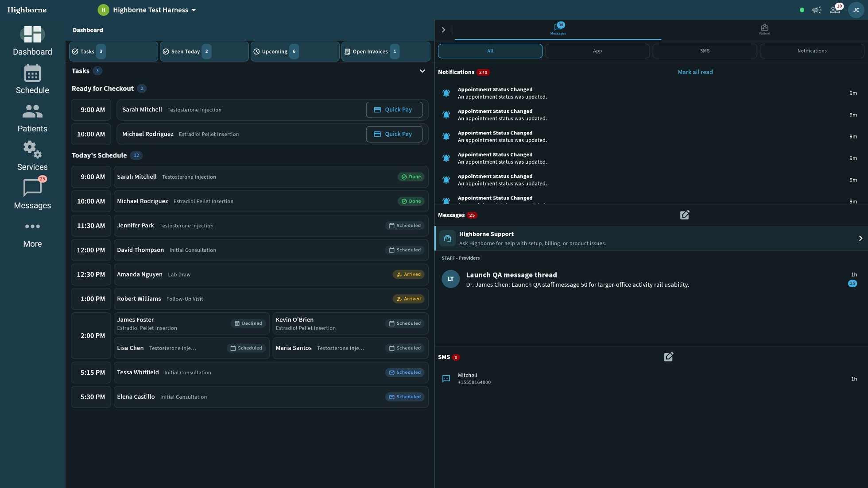Click the SMS chat bubble icon beside Mitchell
This screenshot has height=488, width=868.
446,379
